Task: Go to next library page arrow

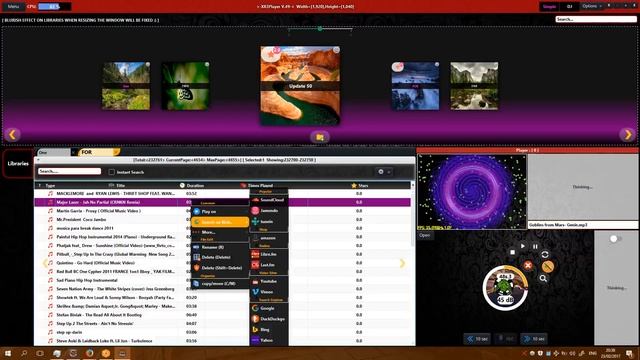Action: 402,263
